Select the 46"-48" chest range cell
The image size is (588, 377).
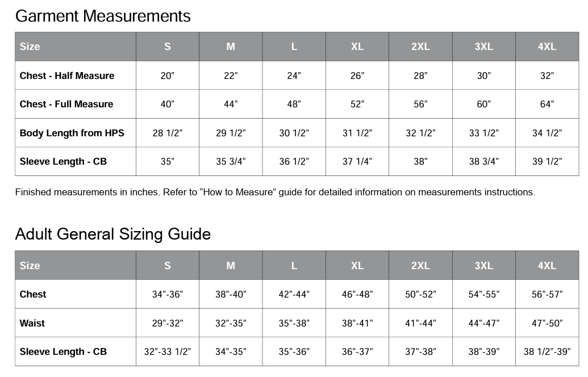point(357,294)
